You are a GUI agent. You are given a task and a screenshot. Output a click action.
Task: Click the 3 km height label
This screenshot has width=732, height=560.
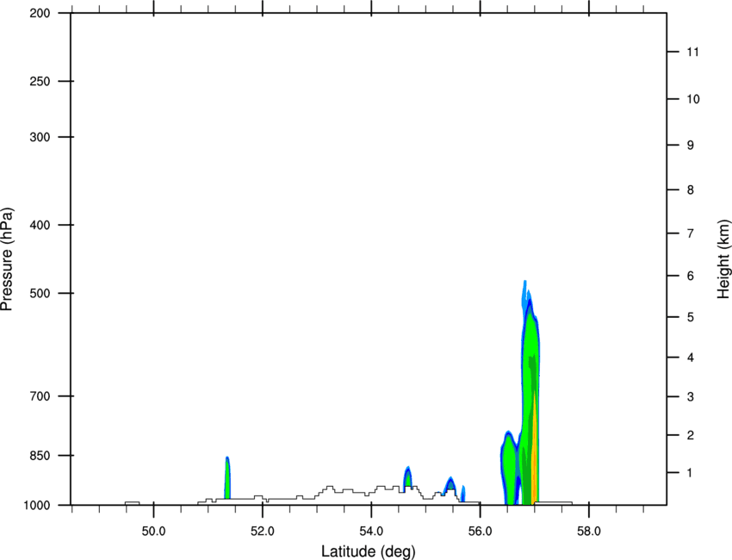pyautogui.click(x=691, y=397)
